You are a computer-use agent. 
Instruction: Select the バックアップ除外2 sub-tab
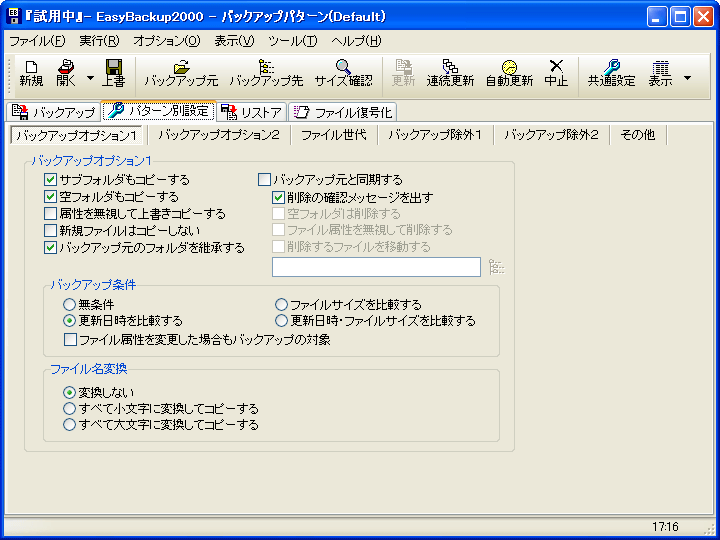click(551, 135)
